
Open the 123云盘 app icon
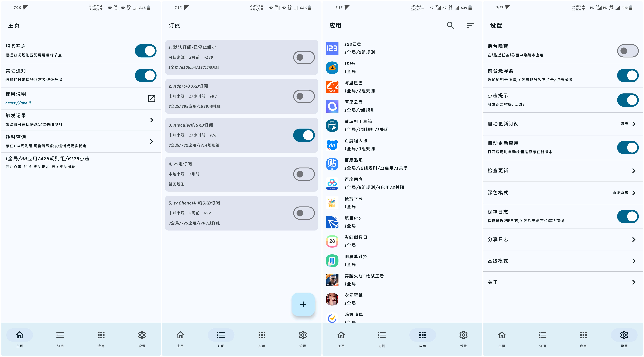(332, 48)
